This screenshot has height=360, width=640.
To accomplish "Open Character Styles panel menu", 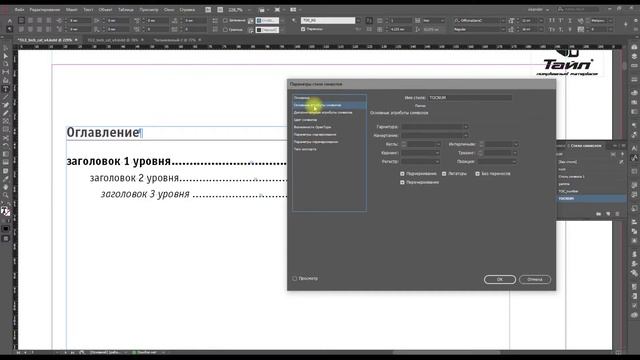I will point(623,146).
